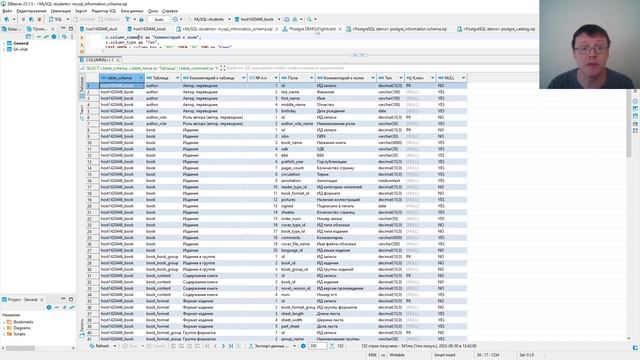
Task: Open the SQL editor toolbar button
Action: coord(56,19)
